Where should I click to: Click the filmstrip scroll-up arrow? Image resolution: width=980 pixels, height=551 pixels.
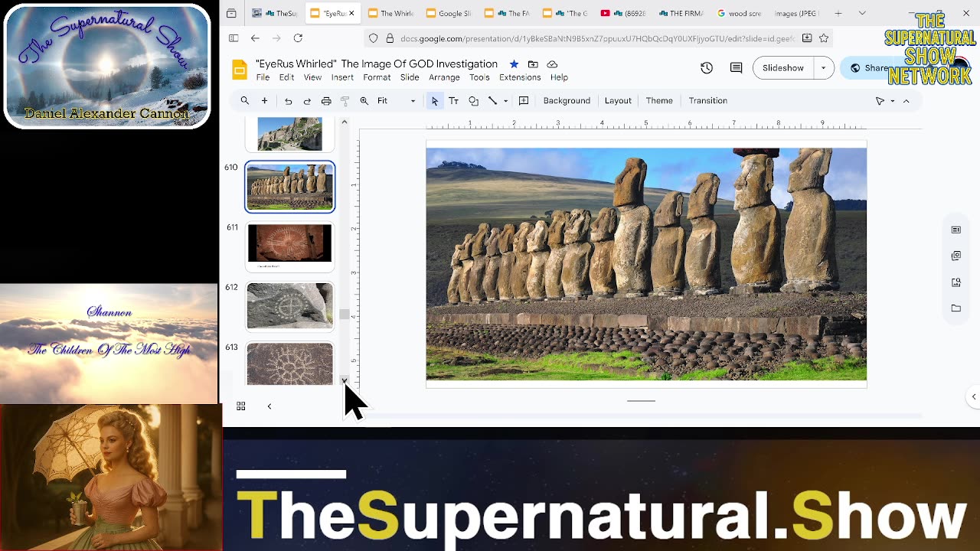click(345, 122)
